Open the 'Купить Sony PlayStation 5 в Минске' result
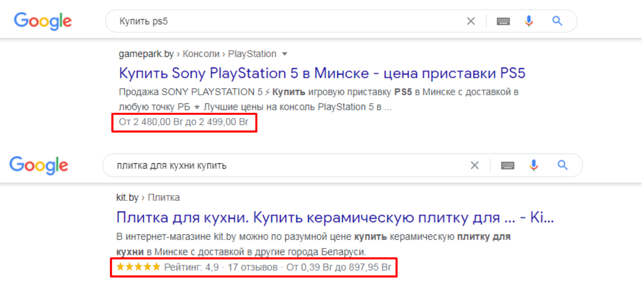 pyautogui.click(x=322, y=73)
